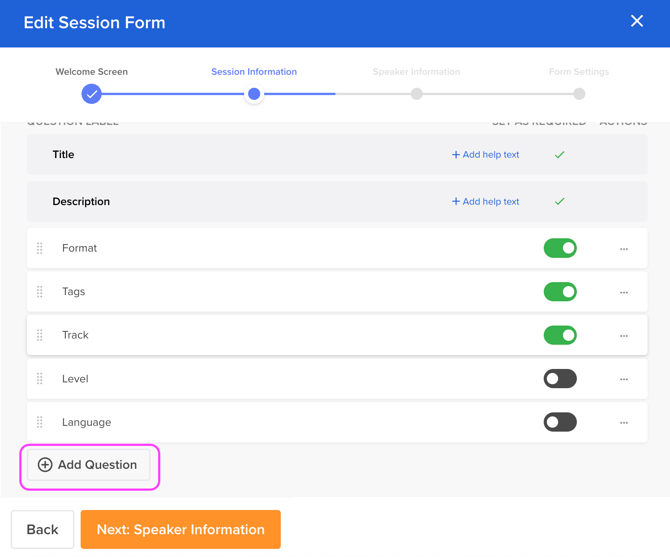The width and height of the screenshot is (670, 557).
Task: Open the actions menu for Format
Action: point(624,249)
